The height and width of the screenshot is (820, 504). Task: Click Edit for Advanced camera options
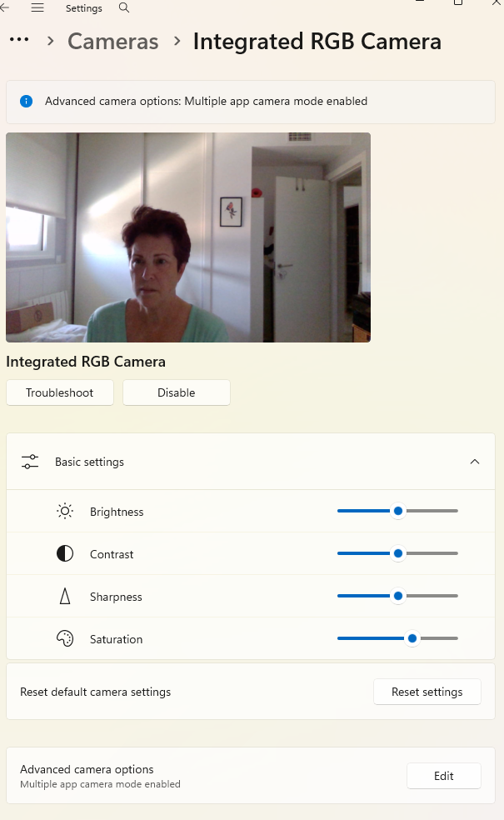pyautogui.click(x=444, y=776)
